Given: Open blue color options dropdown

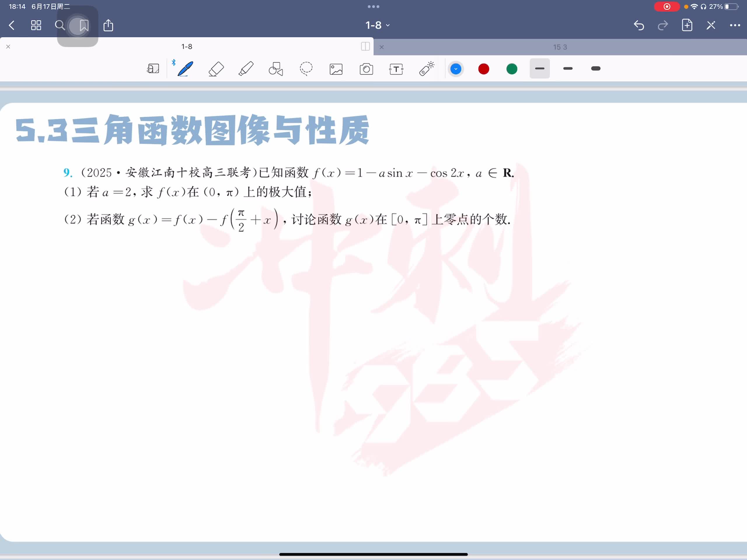Looking at the screenshot, I should pyautogui.click(x=455, y=69).
